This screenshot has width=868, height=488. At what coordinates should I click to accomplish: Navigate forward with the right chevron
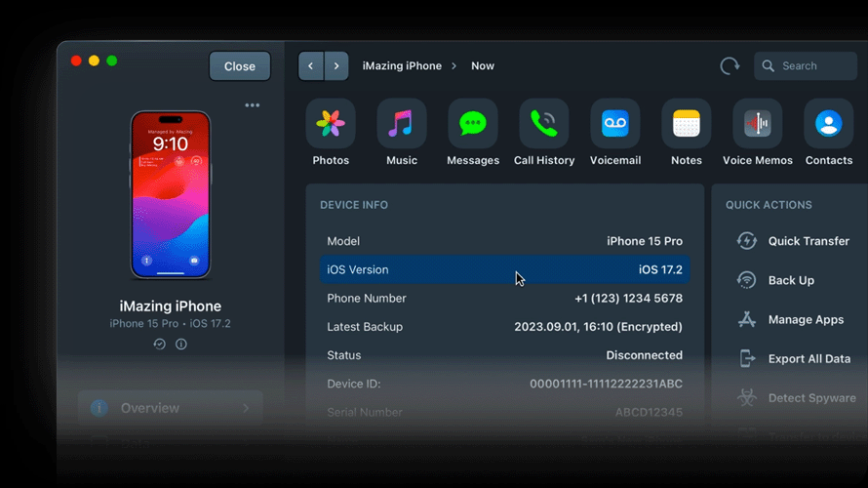pyautogui.click(x=336, y=66)
